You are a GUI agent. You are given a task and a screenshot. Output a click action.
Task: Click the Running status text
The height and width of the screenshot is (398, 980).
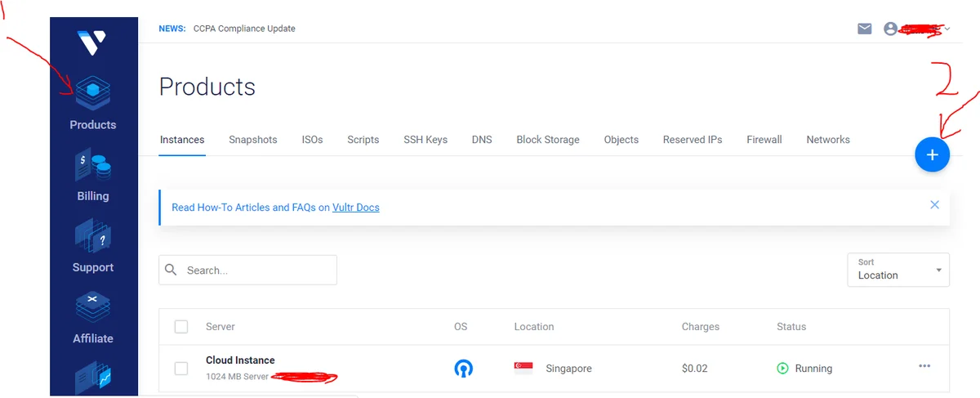coord(813,369)
